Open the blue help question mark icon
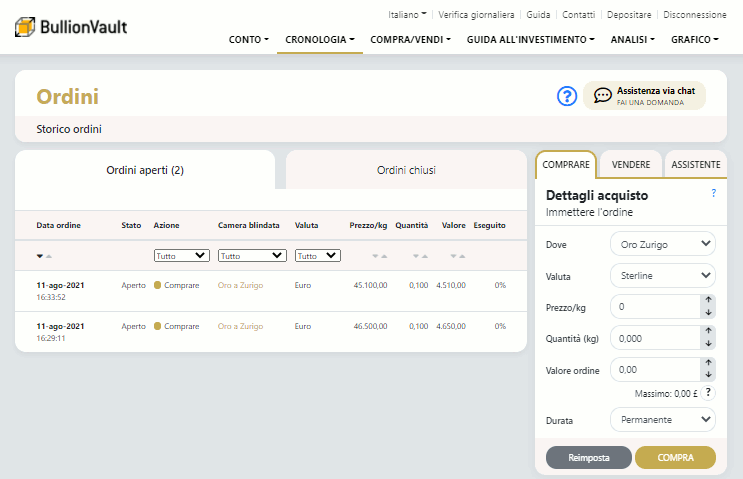This screenshot has width=743, height=479. [567, 96]
